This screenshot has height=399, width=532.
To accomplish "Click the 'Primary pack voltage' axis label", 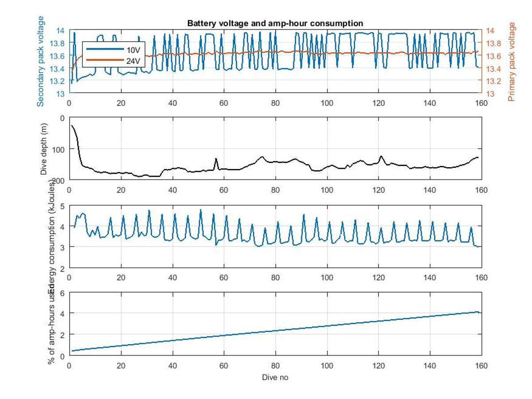I will pyautogui.click(x=512, y=62).
